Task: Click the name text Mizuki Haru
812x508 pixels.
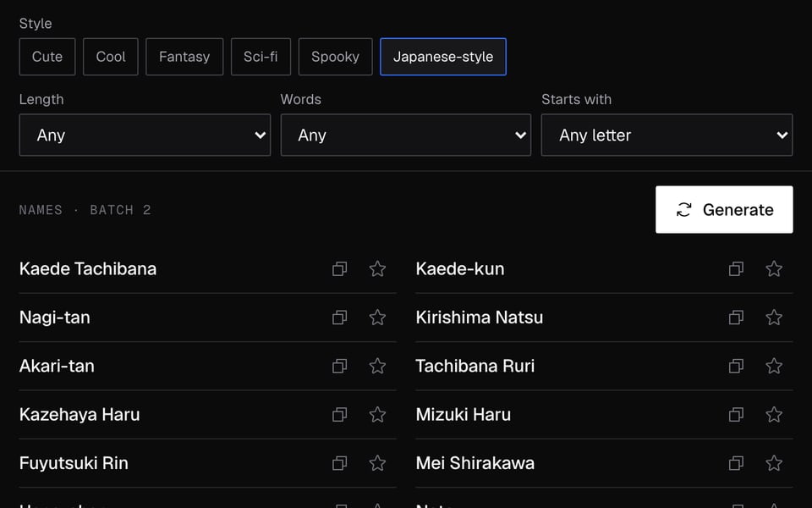Action: pos(463,414)
